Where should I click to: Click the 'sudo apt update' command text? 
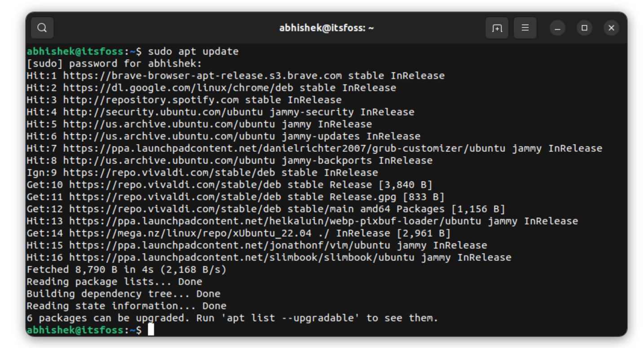[193, 51]
